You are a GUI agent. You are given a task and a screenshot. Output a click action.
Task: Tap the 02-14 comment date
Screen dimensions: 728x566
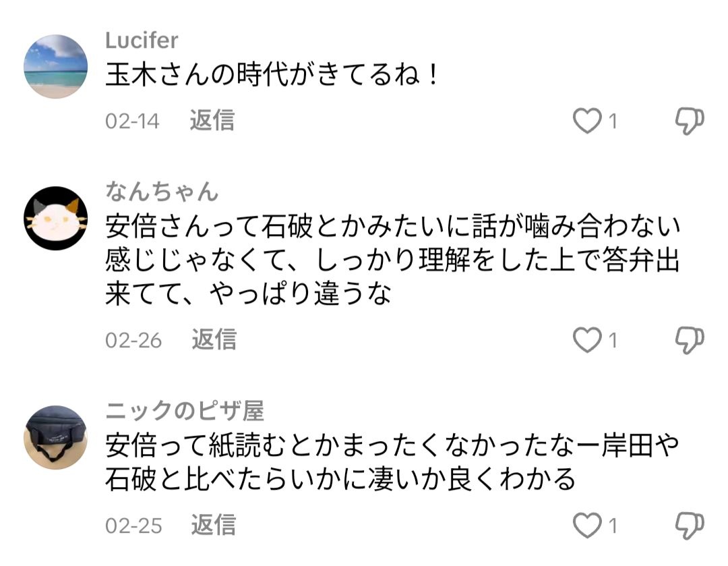132,121
